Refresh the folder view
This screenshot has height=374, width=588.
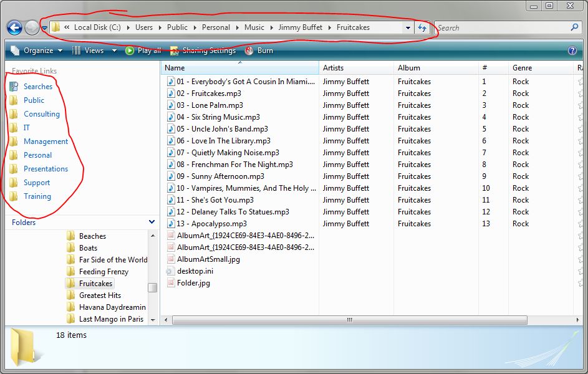(422, 27)
